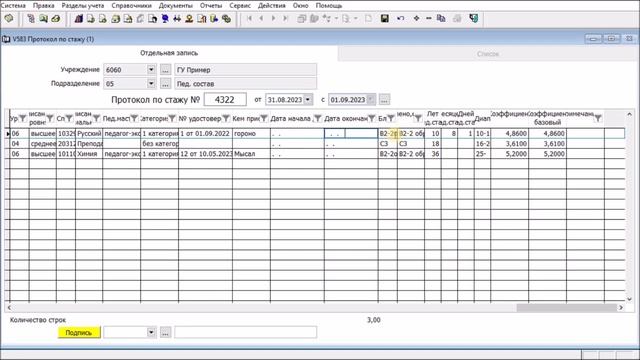640x360 pixels.
Task: Click the horizontal scrollbar thumb of the table
Action: (x=567, y=308)
